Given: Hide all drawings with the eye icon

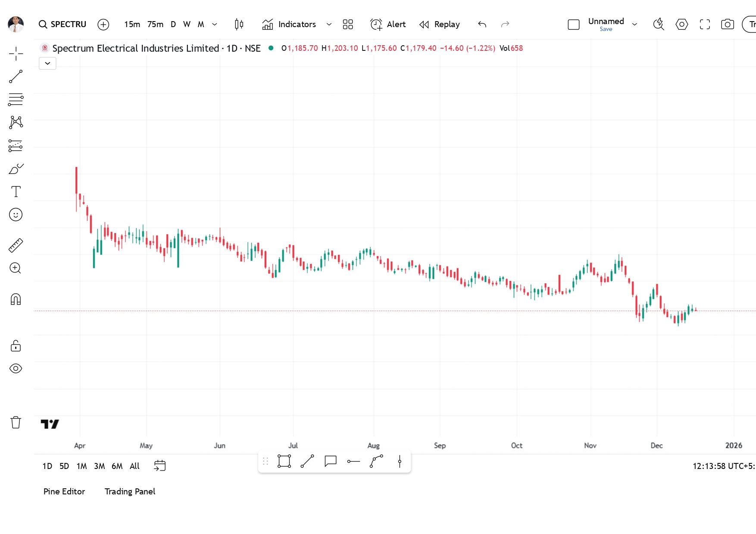Looking at the screenshot, I should [16, 369].
